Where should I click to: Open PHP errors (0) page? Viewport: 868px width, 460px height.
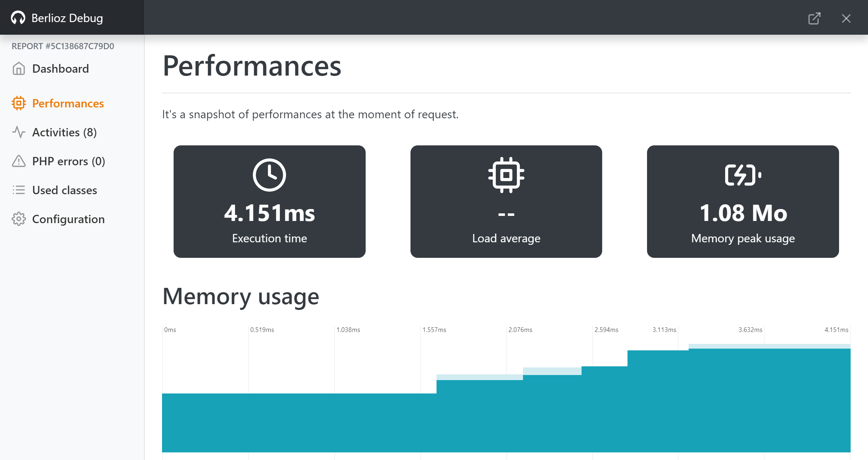point(69,161)
